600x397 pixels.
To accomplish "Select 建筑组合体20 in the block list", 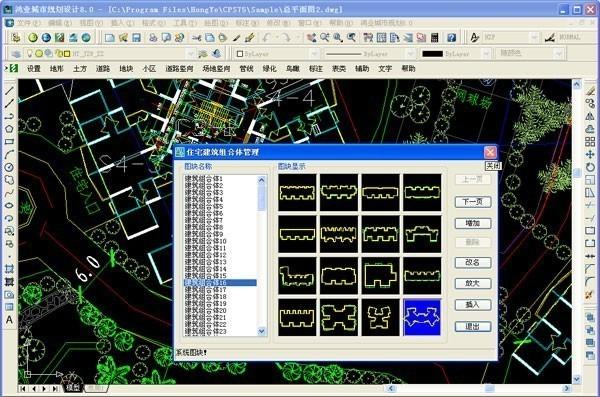I will [205, 310].
